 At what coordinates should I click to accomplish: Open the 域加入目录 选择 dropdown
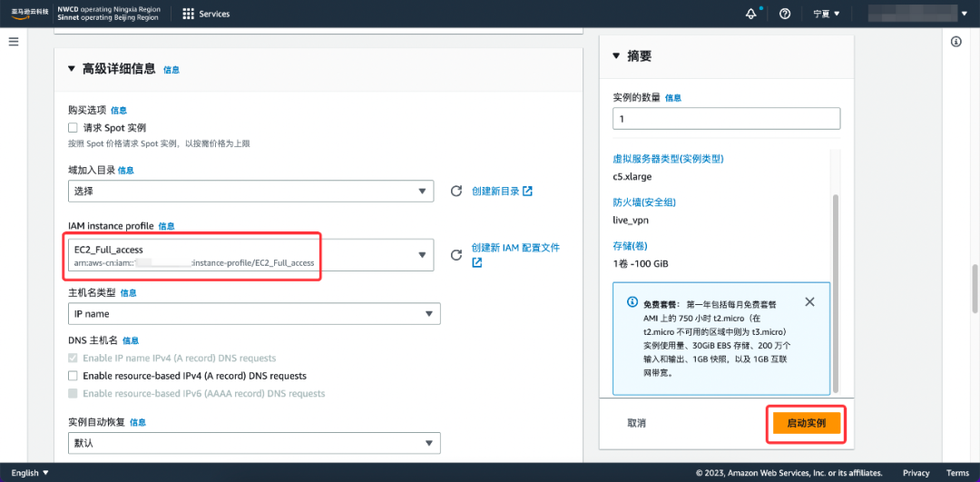pos(250,192)
